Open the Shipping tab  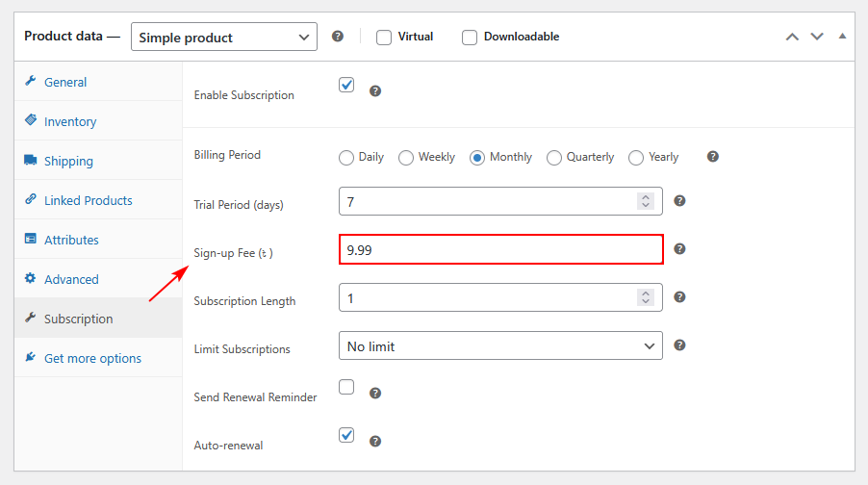[x=98, y=161]
